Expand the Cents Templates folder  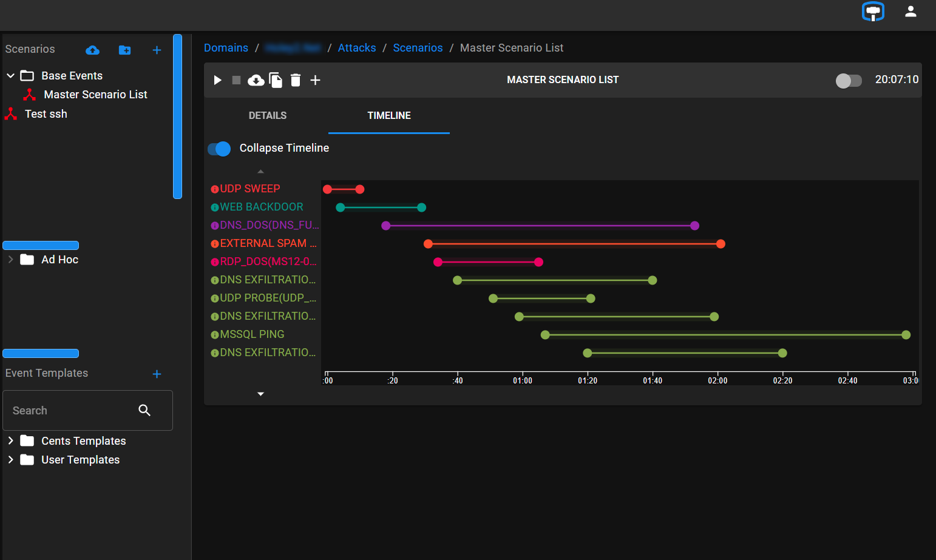10,440
